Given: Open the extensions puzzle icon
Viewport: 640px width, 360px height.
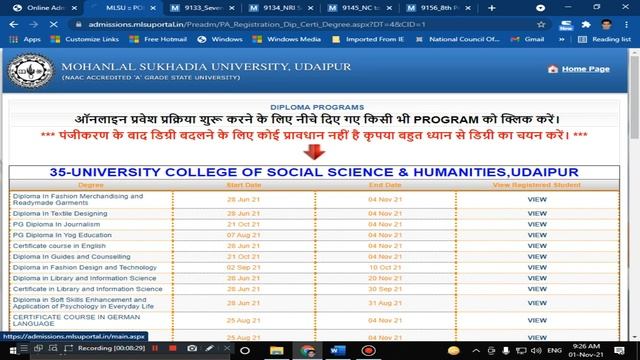Looking at the screenshot, I should click(586, 24).
